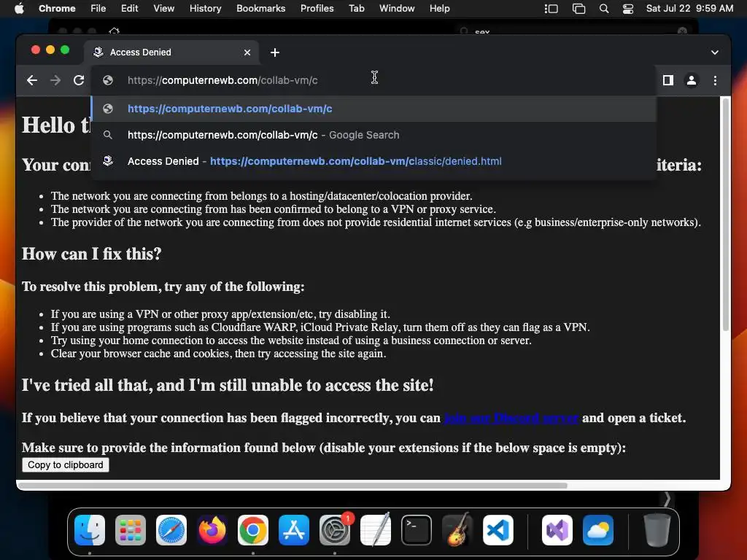Open Spotlight search in menu bar

(603, 9)
